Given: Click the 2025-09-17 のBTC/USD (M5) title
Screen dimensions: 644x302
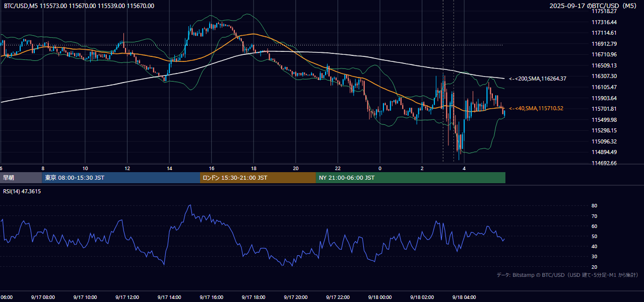Looking at the screenshot, I should click(x=593, y=6).
